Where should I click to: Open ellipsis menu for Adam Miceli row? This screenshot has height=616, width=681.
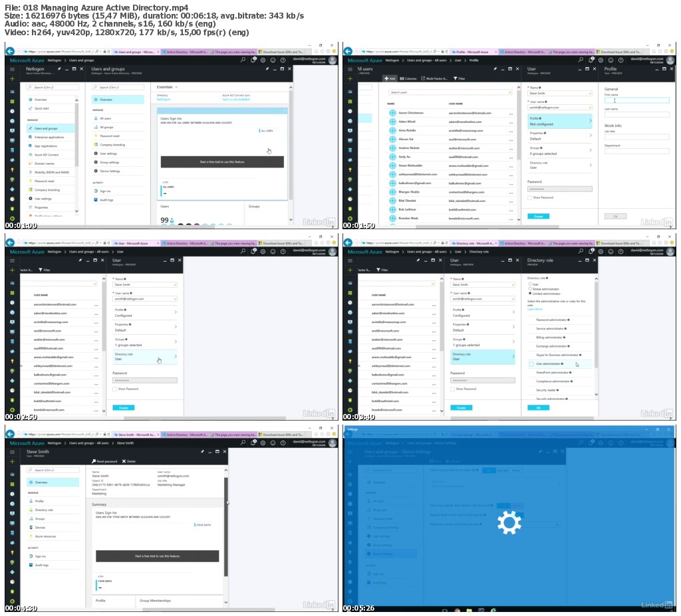pyautogui.click(x=511, y=122)
